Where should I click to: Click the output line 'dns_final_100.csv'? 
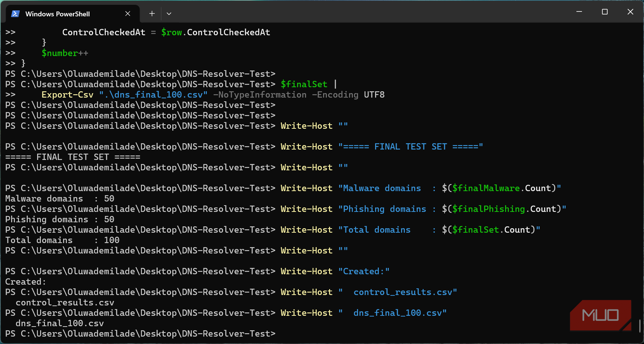click(60, 323)
